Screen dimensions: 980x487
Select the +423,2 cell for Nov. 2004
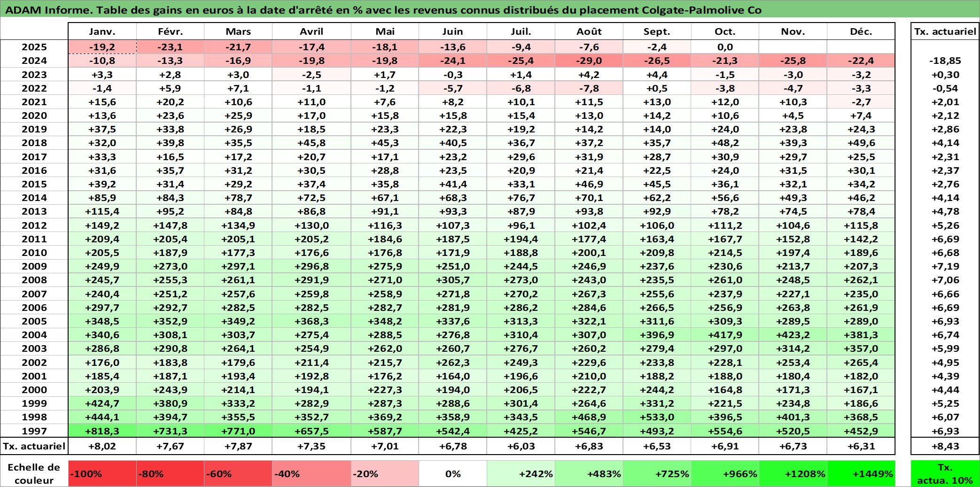coord(793,335)
